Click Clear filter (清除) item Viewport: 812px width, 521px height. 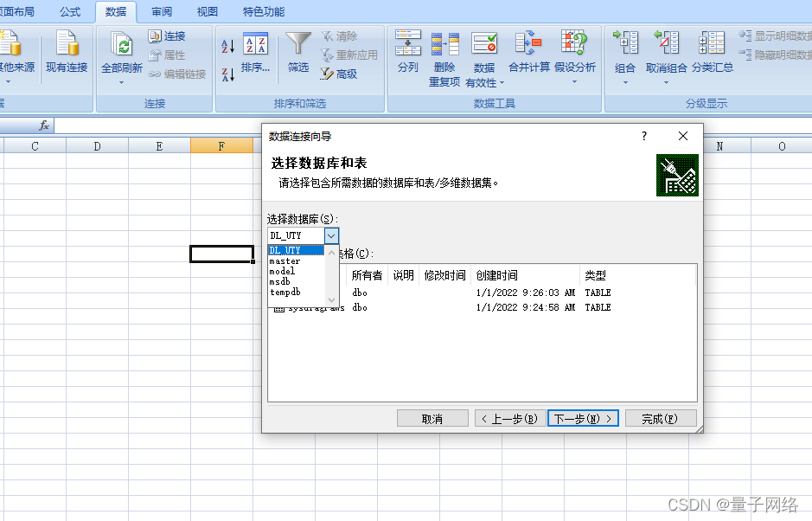point(339,36)
